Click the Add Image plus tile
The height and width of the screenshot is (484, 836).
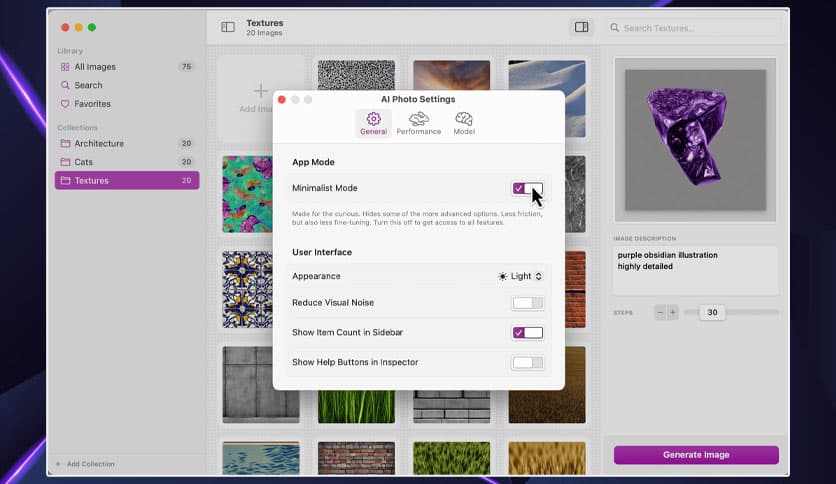[261, 98]
